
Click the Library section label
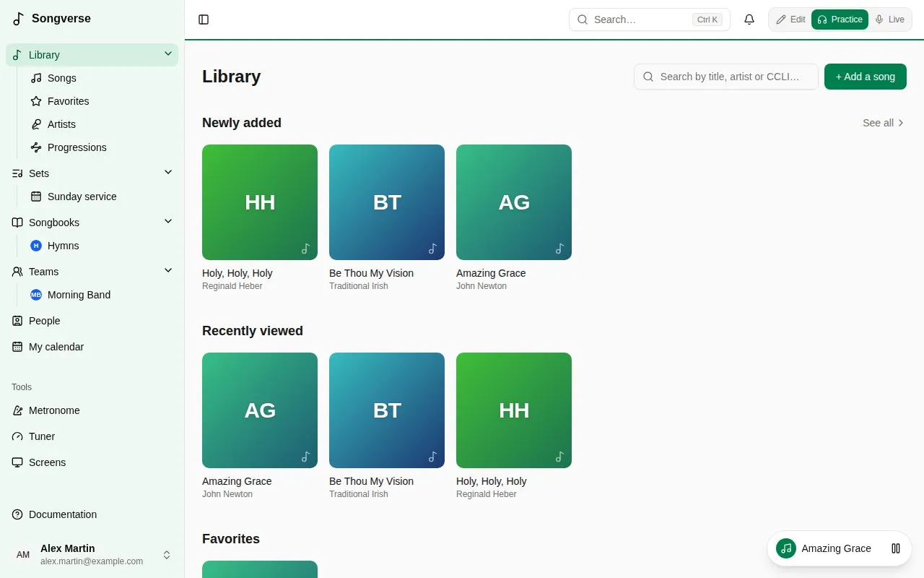44,55
